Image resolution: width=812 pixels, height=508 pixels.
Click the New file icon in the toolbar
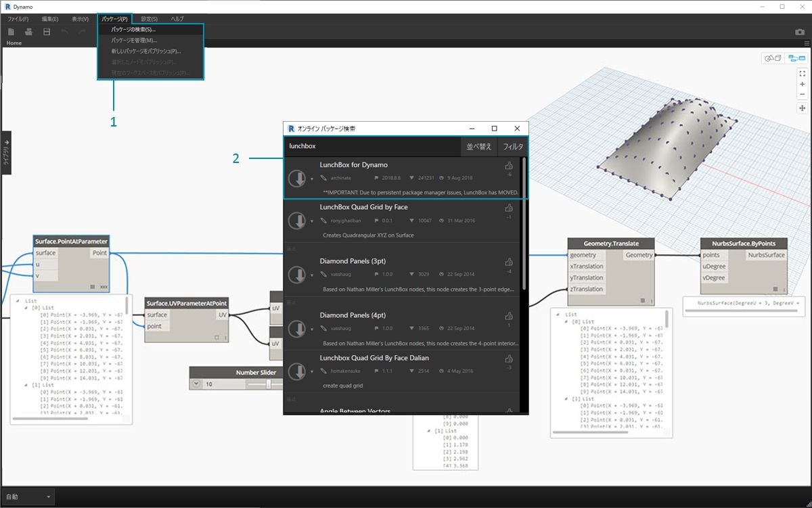click(12, 32)
